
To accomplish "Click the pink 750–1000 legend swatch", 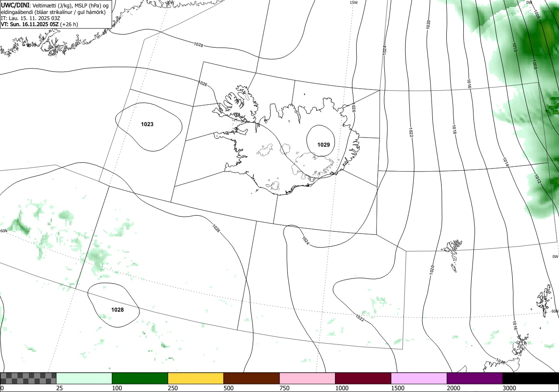I will pos(307,378).
